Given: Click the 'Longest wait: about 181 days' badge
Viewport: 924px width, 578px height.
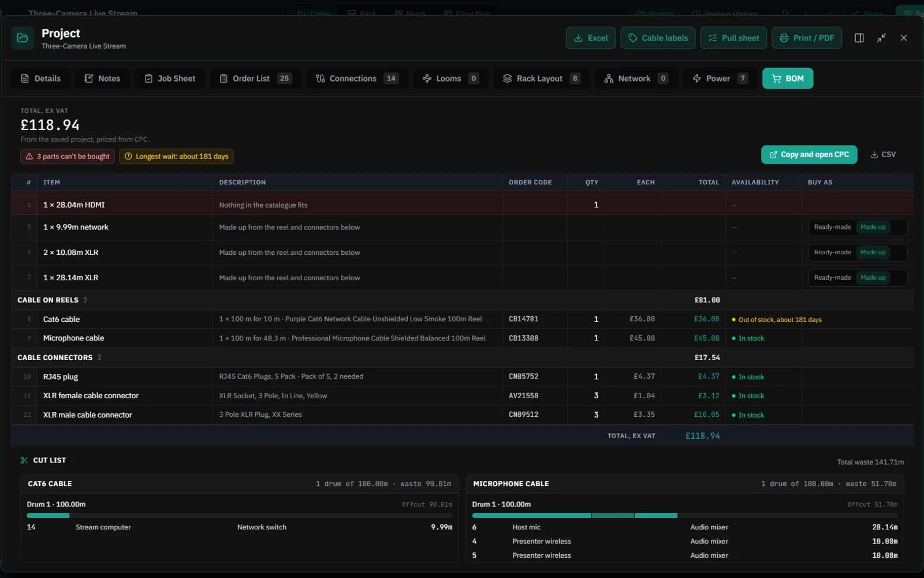Looking at the screenshot, I should 177,157.
